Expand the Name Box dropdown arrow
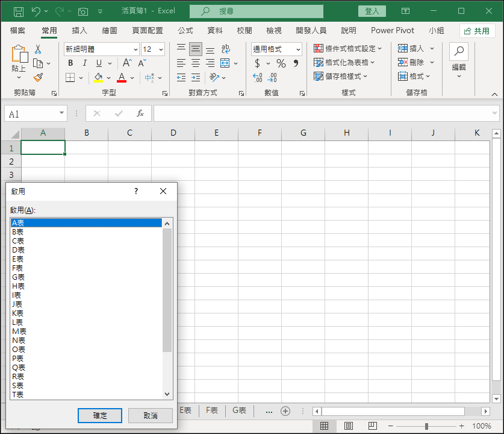 point(61,113)
